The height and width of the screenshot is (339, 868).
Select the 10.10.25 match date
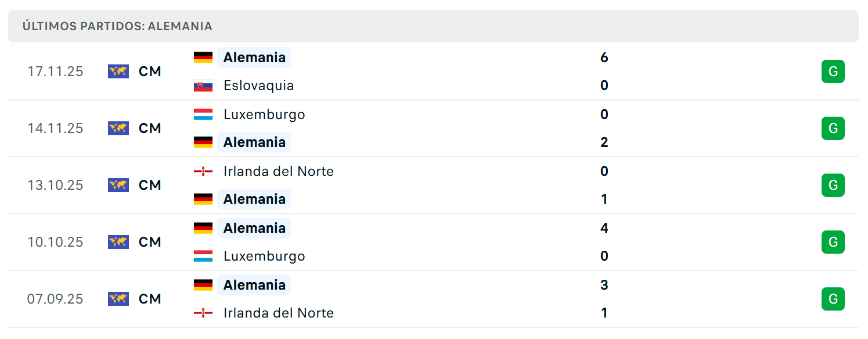(x=55, y=242)
